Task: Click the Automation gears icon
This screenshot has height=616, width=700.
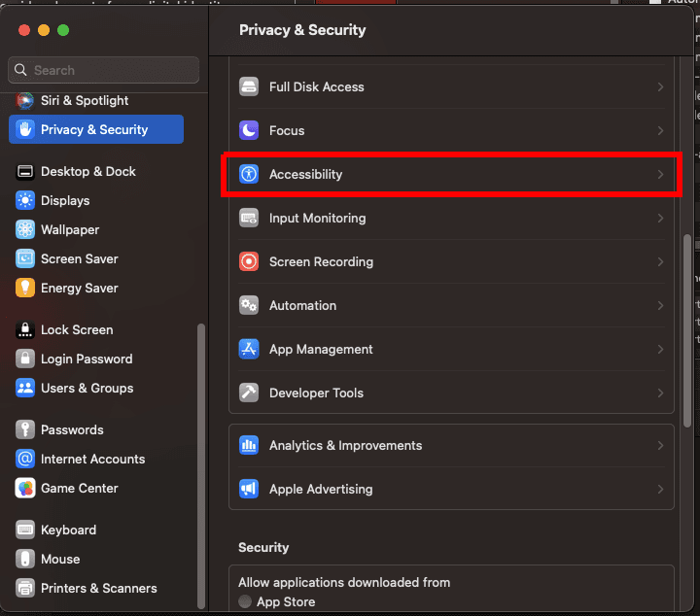Action: coord(249,305)
